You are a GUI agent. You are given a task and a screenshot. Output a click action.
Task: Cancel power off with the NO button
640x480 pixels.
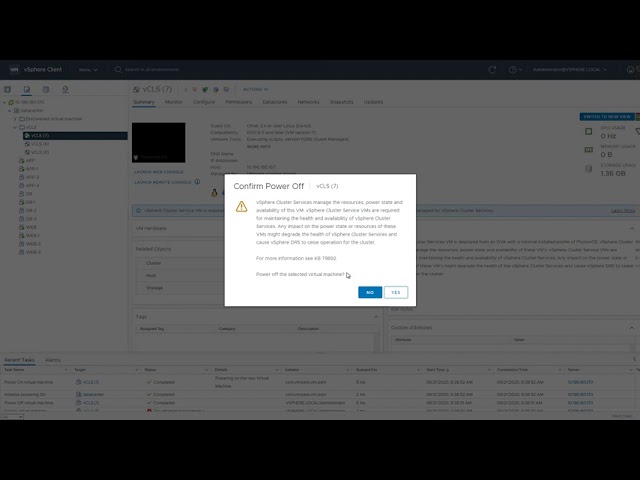point(370,292)
